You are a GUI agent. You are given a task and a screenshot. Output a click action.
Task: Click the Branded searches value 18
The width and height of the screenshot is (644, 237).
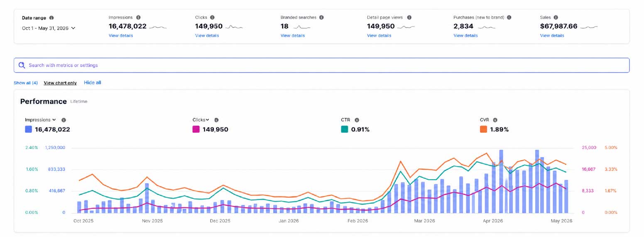coord(284,27)
